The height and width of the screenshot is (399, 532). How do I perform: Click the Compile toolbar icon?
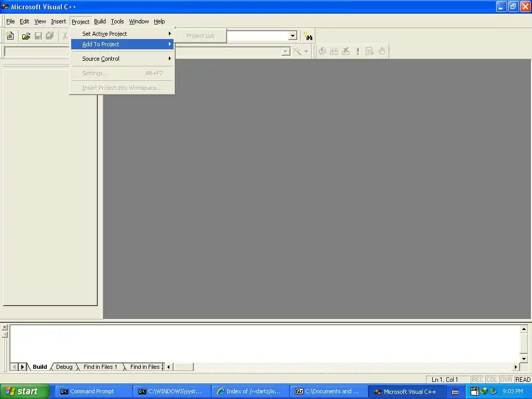click(x=322, y=51)
